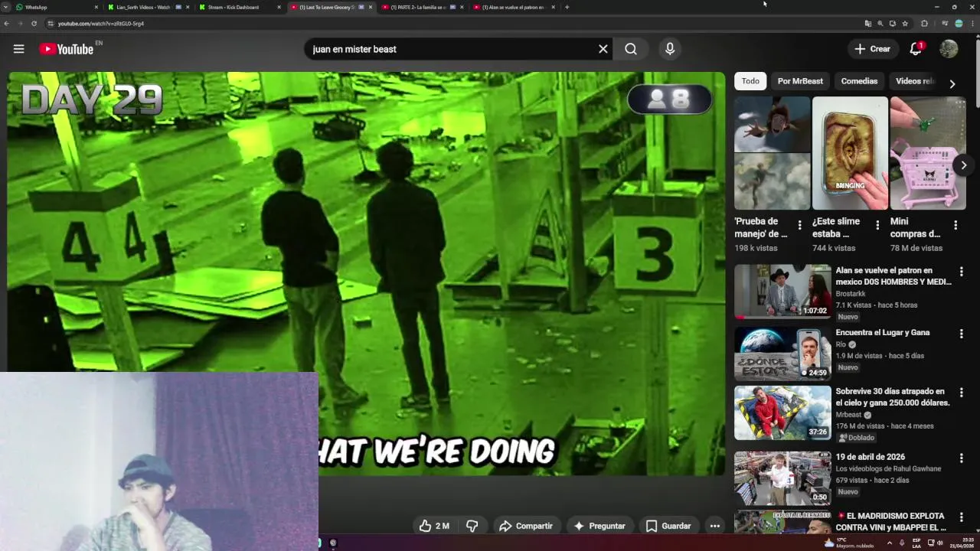Click the 24:59 video thumbnail
Viewport: 980px width, 551px height.
[782, 354]
